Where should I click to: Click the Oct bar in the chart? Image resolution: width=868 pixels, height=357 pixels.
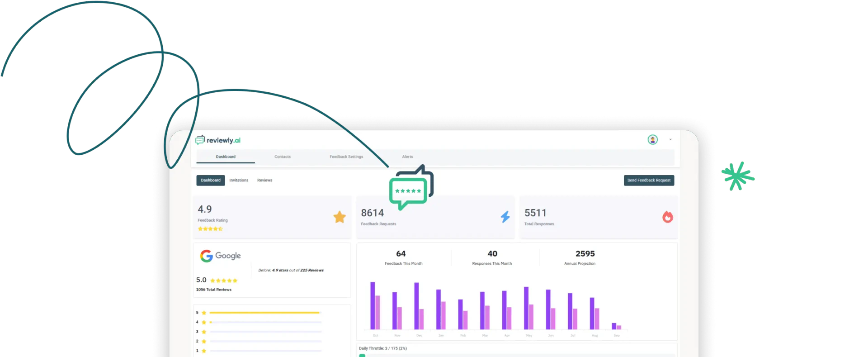(x=375, y=305)
